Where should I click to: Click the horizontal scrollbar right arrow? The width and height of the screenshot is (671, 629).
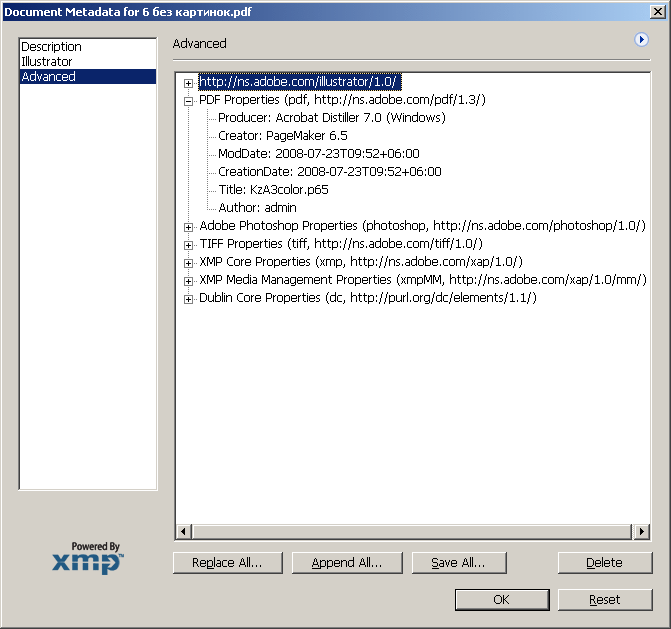[641, 531]
